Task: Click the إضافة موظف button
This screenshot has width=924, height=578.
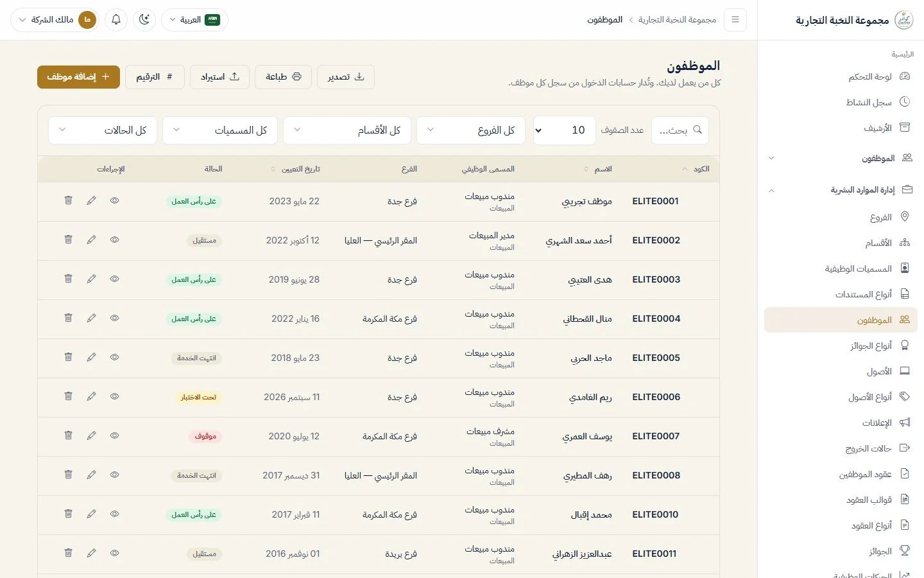Action: (x=78, y=77)
